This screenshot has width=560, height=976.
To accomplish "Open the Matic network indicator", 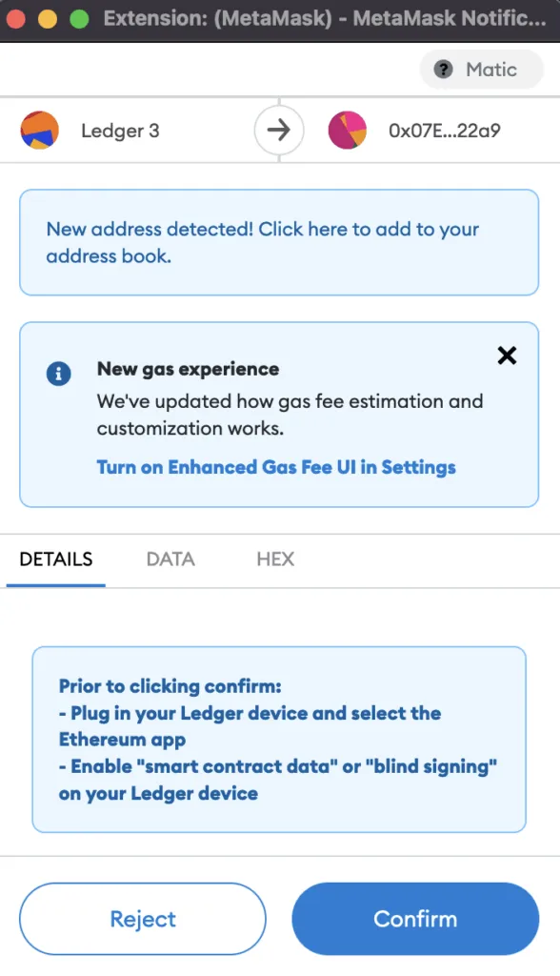I will point(482,69).
